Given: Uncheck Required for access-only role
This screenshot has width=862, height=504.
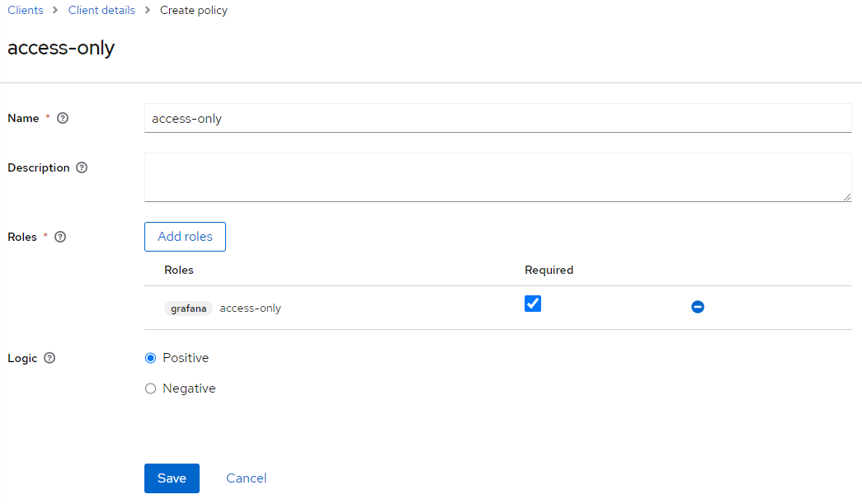Looking at the screenshot, I should 533,304.
